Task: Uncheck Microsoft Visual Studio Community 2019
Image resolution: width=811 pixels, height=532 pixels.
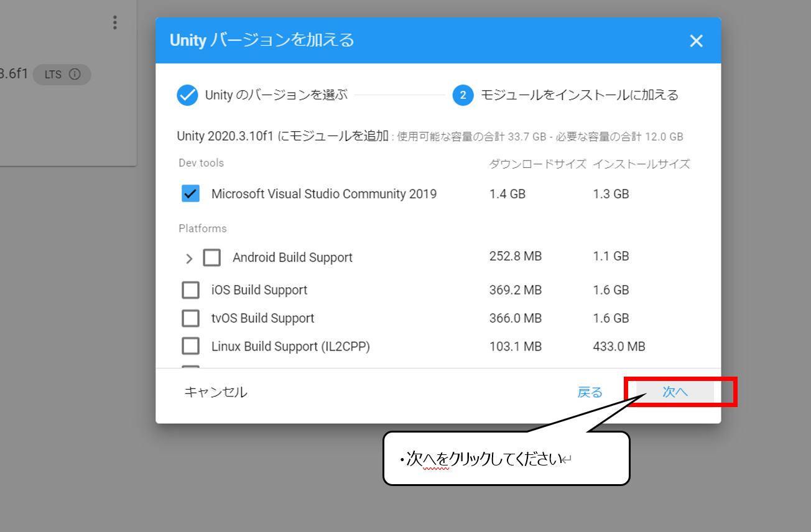Action: coord(190,193)
